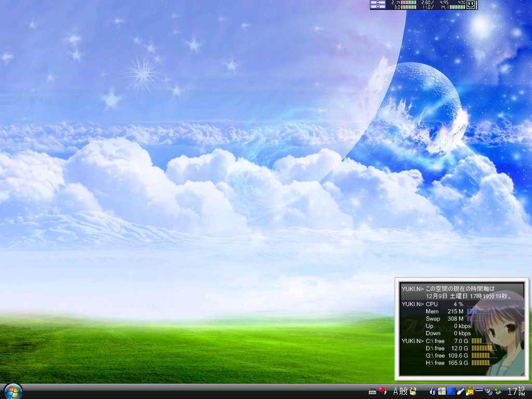Click the 3.0 meter bar in top monitor
The height and width of the screenshot is (399, 532).
pyautogui.click(x=408, y=7)
